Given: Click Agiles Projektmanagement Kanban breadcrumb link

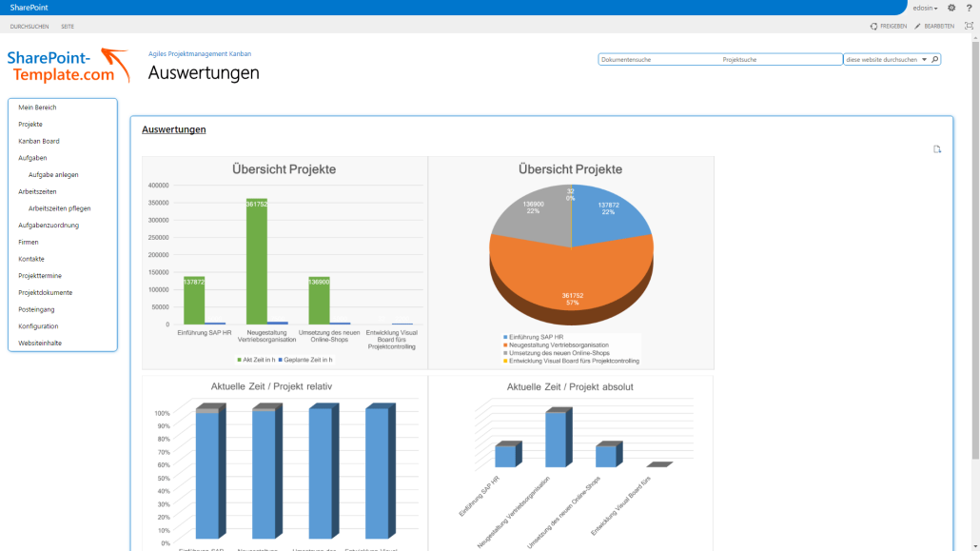Looking at the screenshot, I should click(200, 54).
